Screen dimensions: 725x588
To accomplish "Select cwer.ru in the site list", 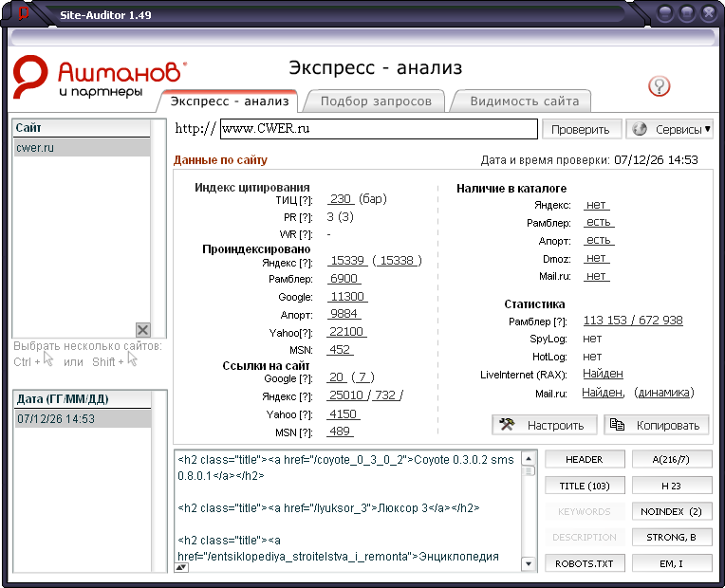I will [81, 148].
